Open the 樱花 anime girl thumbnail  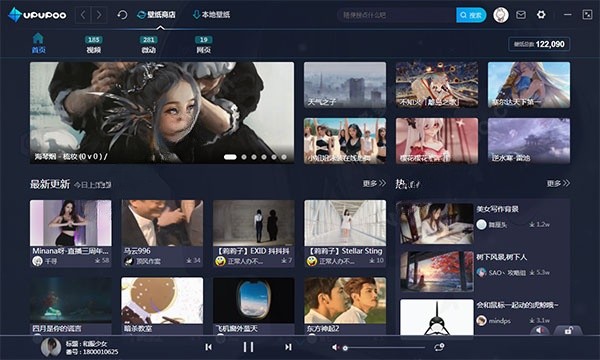coord(437,141)
